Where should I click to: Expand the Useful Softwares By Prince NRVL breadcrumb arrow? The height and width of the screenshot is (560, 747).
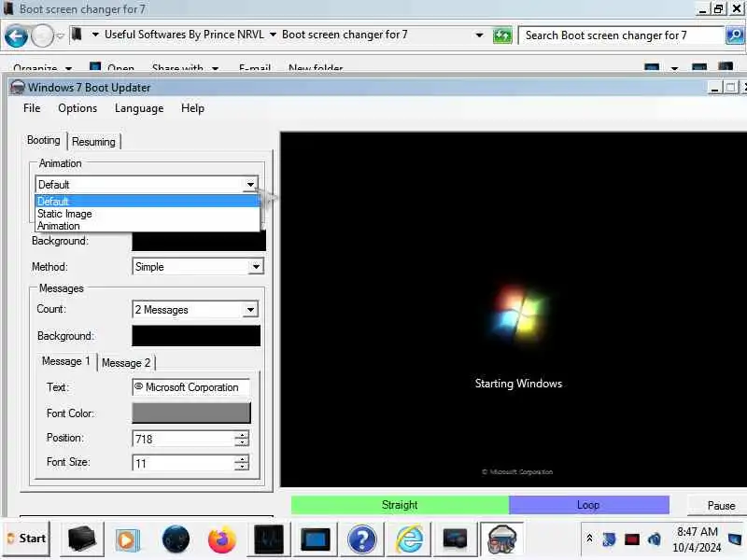tap(273, 35)
